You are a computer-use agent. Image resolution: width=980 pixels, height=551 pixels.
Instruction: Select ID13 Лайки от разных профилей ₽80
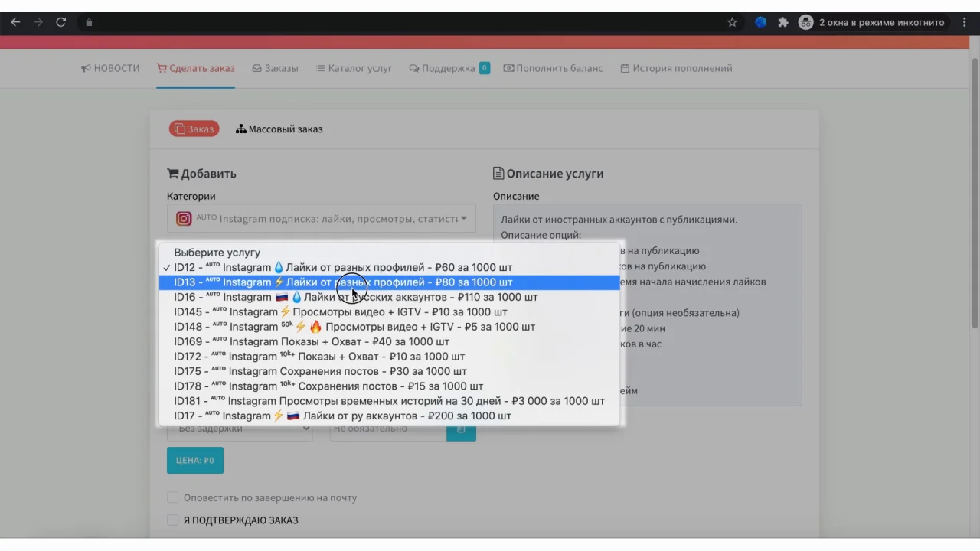pyautogui.click(x=389, y=282)
